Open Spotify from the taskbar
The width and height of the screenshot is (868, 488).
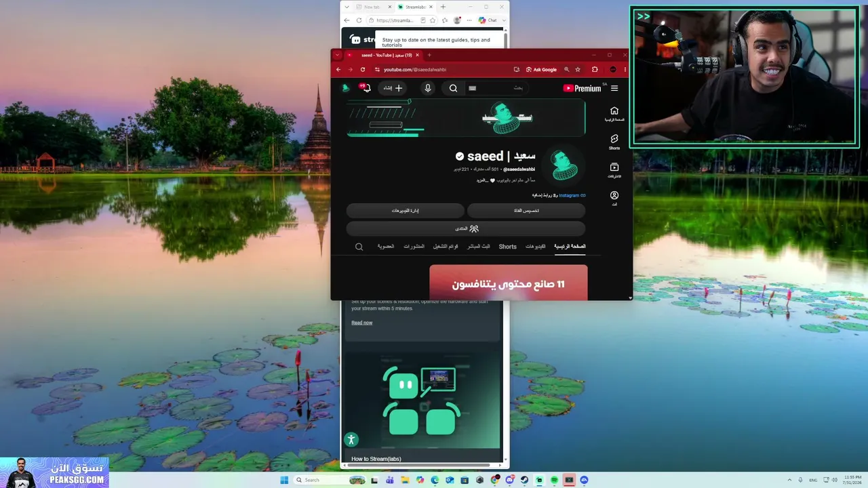tap(554, 480)
